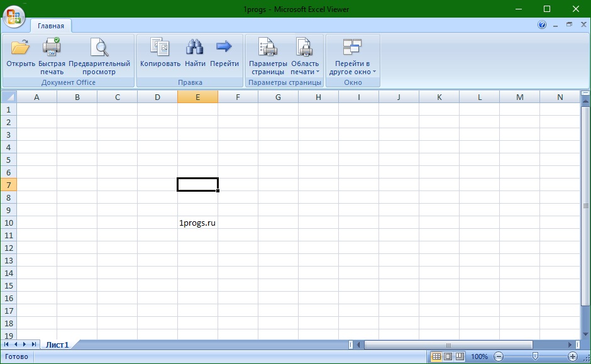
Task: Minimize the inner workbook window
Action: click(x=555, y=25)
